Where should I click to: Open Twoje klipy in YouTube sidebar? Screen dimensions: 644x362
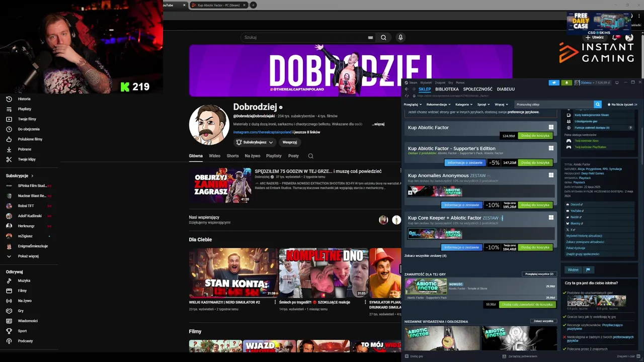click(27, 159)
